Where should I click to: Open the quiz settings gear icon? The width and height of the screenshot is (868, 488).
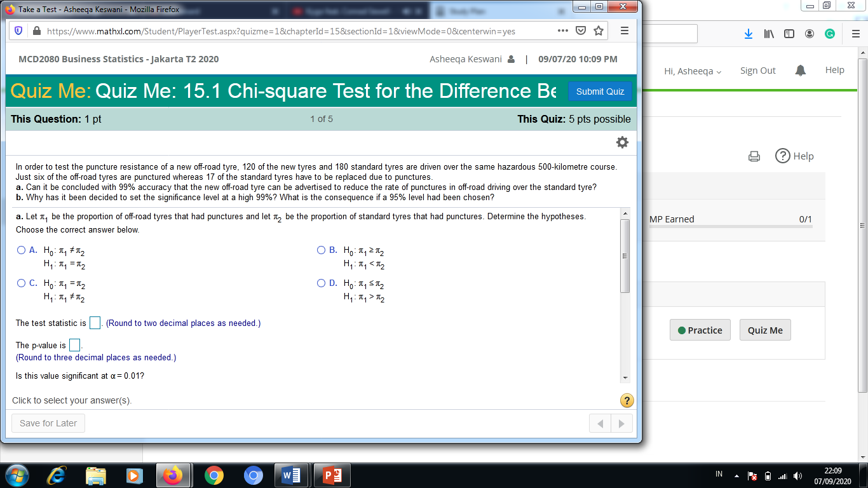pos(622,142)
